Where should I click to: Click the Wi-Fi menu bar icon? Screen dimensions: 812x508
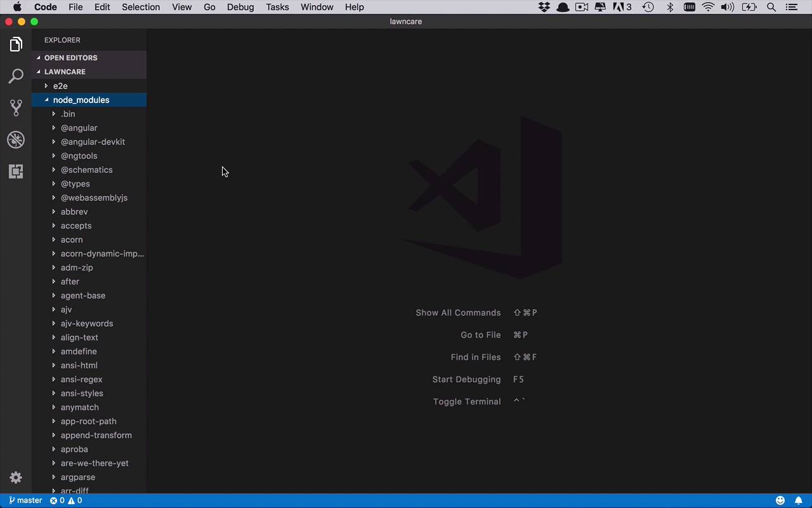click(x=708, y=7)
